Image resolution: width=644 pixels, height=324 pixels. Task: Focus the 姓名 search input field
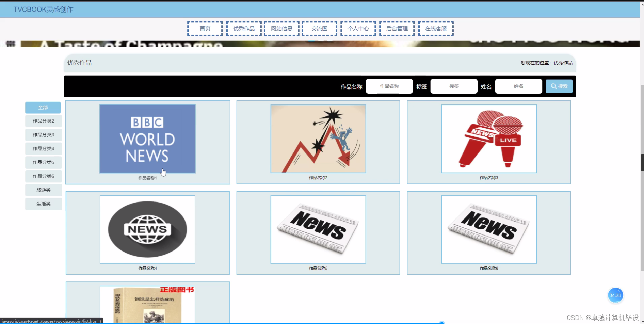[518, 86]
